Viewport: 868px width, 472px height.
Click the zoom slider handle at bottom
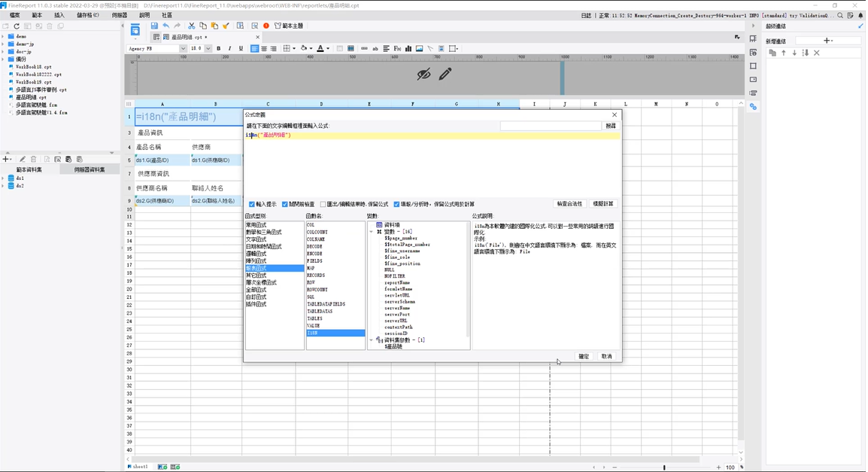pyautogui.click(x=664, y=467)
